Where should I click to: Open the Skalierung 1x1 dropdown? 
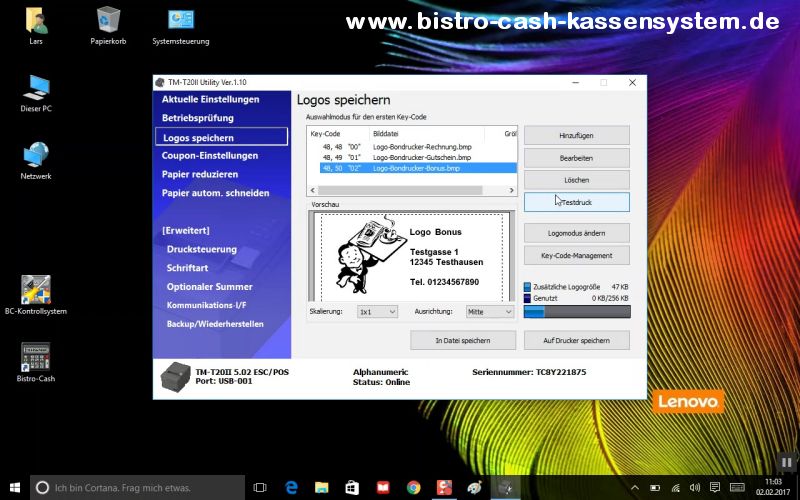point(377,312)
